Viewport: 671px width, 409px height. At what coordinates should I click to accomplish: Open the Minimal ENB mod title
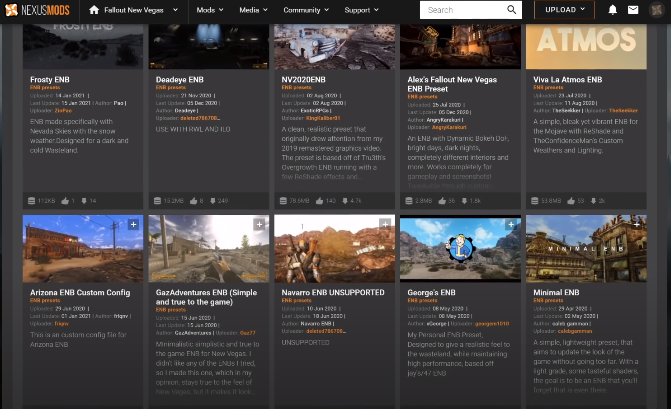tap(556, 293)
